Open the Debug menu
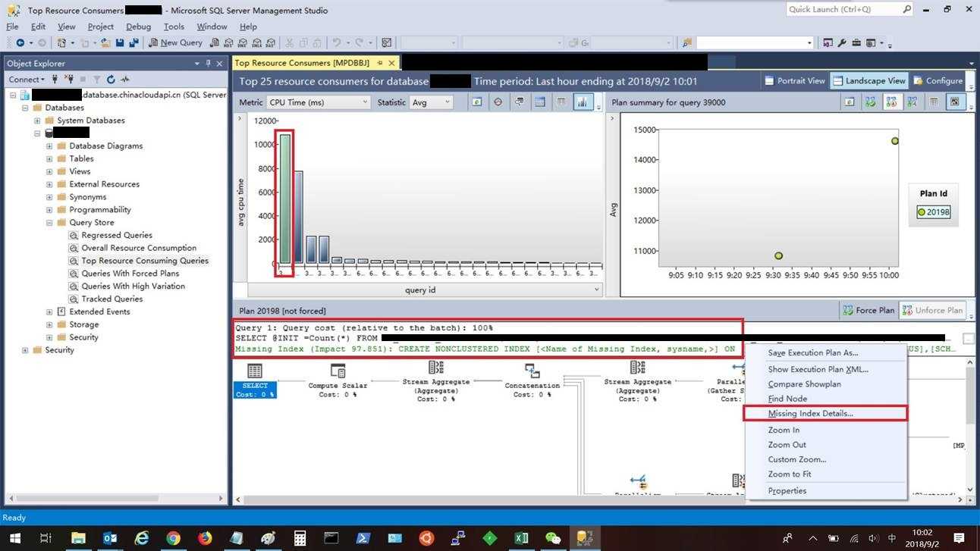 point(138,27)
